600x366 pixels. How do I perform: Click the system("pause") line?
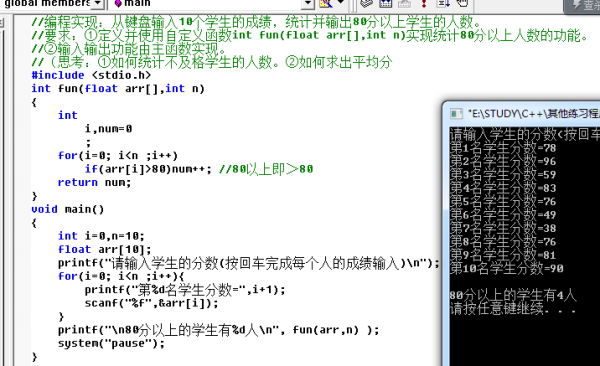(x=111, y=343)
